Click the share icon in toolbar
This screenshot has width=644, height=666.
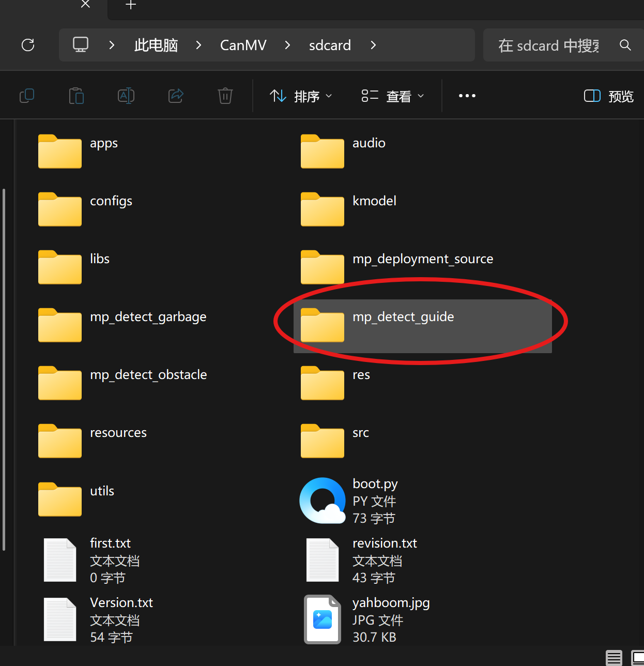[x=176, y=96]
